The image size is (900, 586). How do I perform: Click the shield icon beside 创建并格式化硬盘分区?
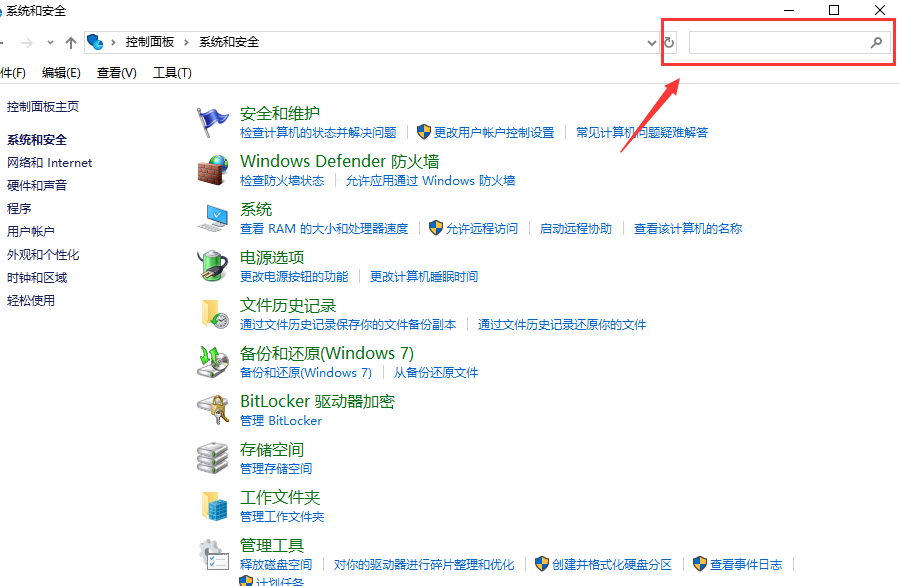point(542,564)
